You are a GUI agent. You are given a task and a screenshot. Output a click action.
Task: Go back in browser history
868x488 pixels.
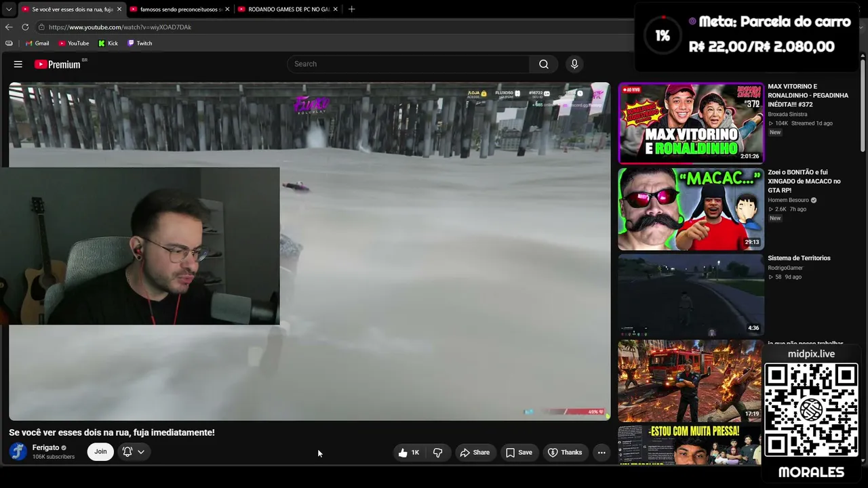pos(9,27)
